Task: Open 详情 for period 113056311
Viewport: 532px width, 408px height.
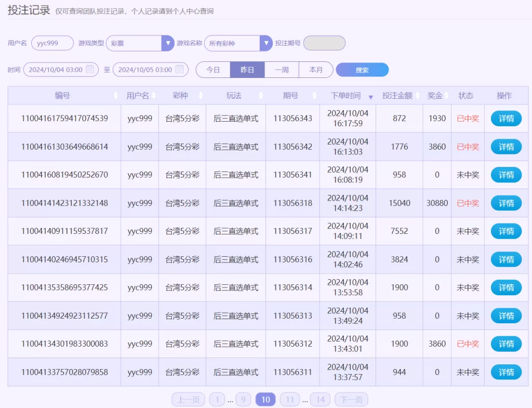Action: pos(506,372)
